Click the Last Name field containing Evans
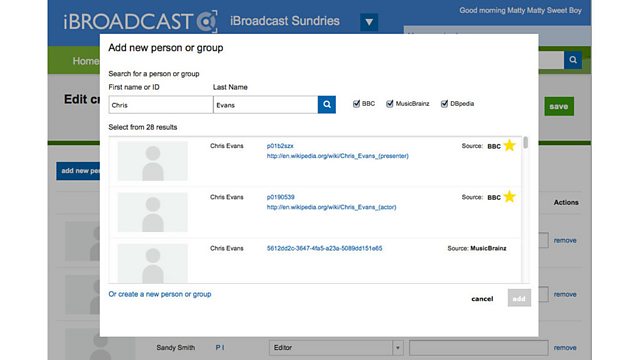640x360 pixels. [x=265, y=105]
